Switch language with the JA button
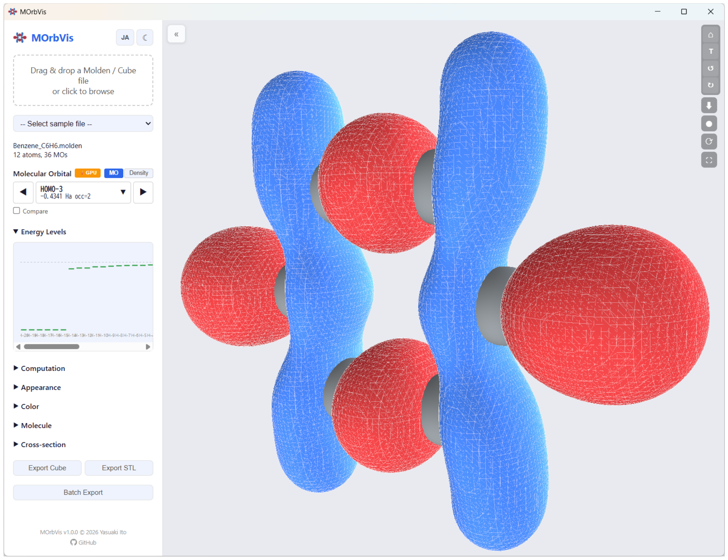Viewport: 728px width, 560px height. tap(125, 37)
